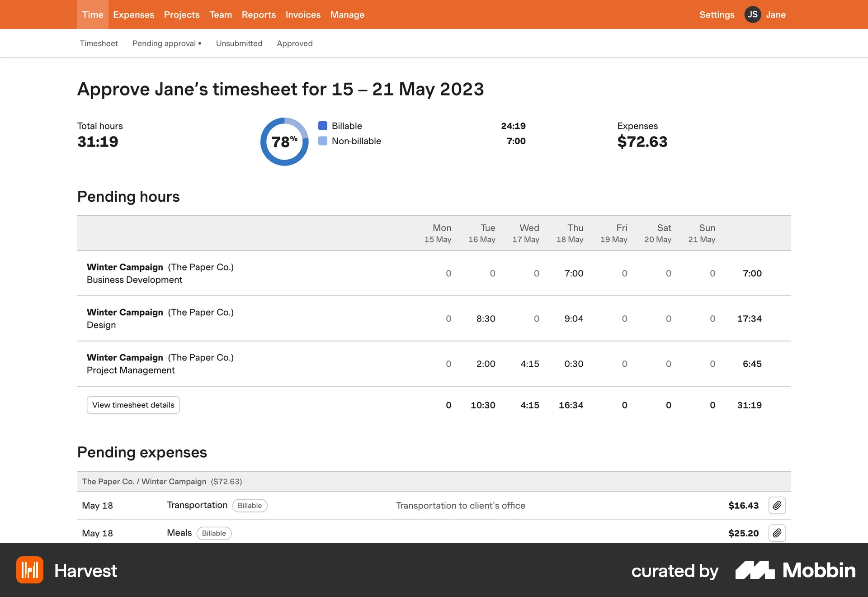
Task: Open the Jane account menu
Action: pyautogui.click(x=775, y=14)
